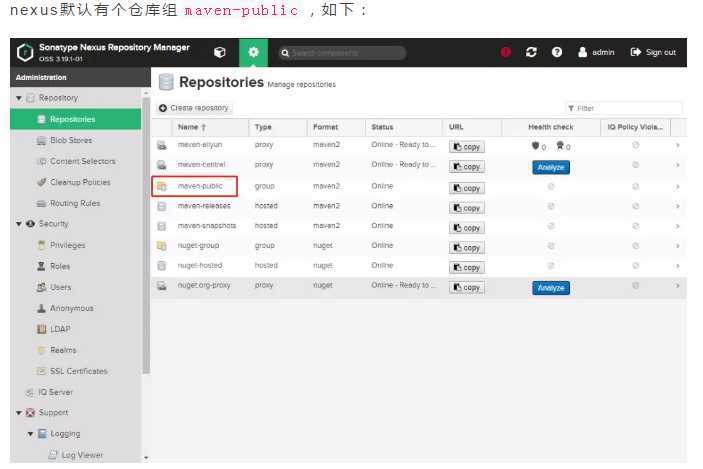Click the Nexus hexagon logo
This screenshot has height=469, width=703.
coord(25,52)
